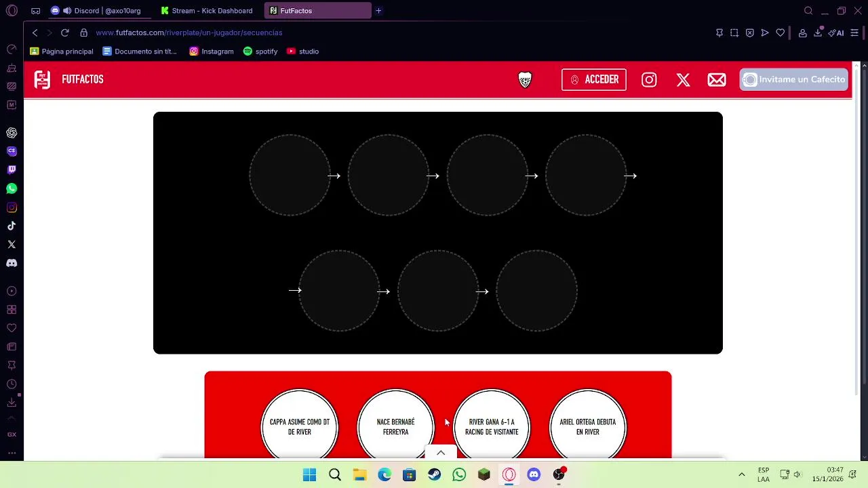Open the Opera GX main menu logo
The image size is (868, 488).
click(x=12, y=11)
